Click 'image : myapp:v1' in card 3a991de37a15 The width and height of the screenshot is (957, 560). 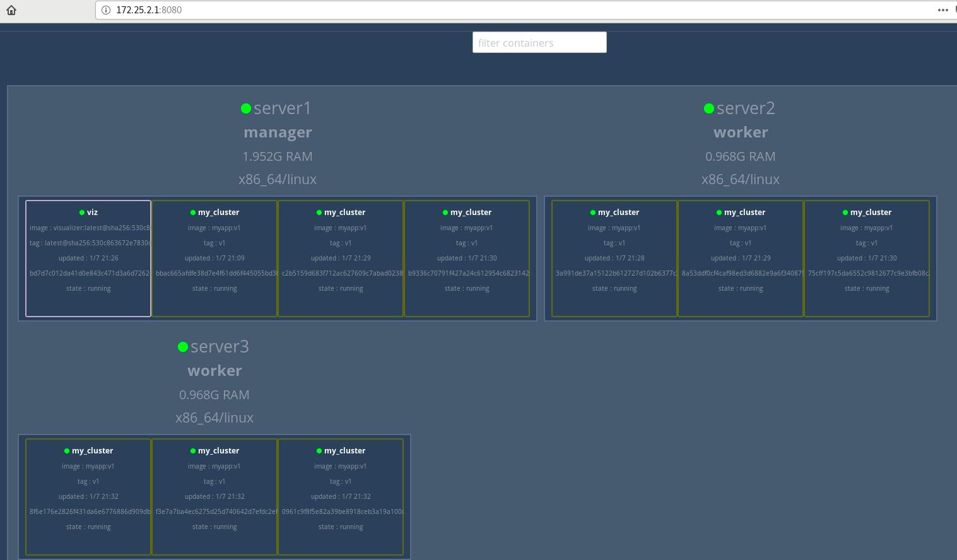[x=614, y=228]
